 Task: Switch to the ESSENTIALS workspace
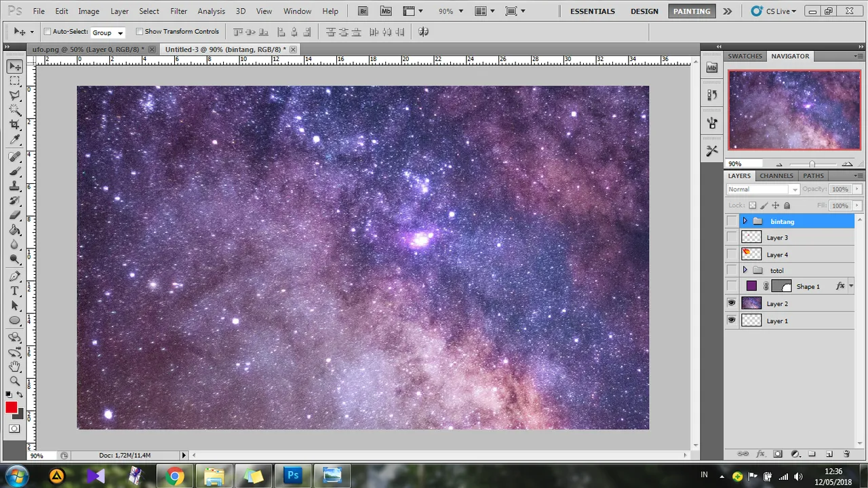click(x=593, y=11)
